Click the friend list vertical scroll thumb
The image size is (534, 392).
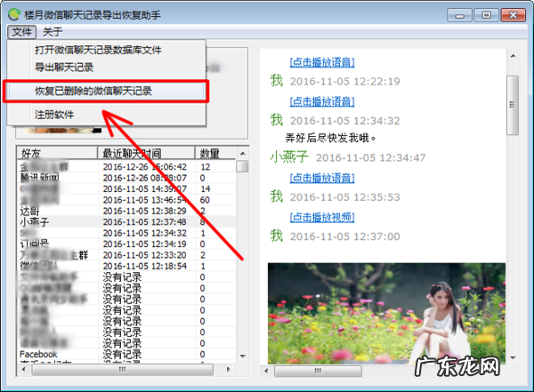[242, 166]
